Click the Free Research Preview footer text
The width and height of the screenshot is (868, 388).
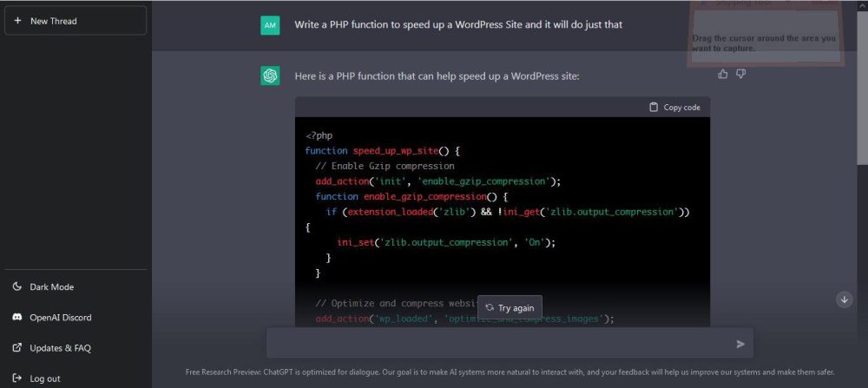(510, 372)
